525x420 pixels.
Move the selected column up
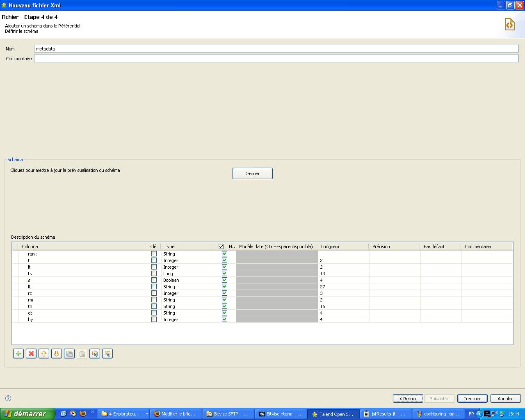(x=44, y=353)
